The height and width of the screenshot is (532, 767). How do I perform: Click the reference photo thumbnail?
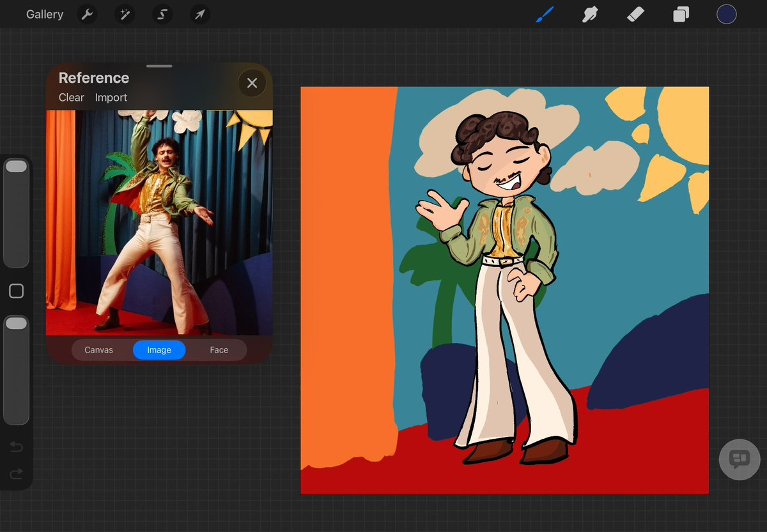pyautogui.click(x=159, y=222)
